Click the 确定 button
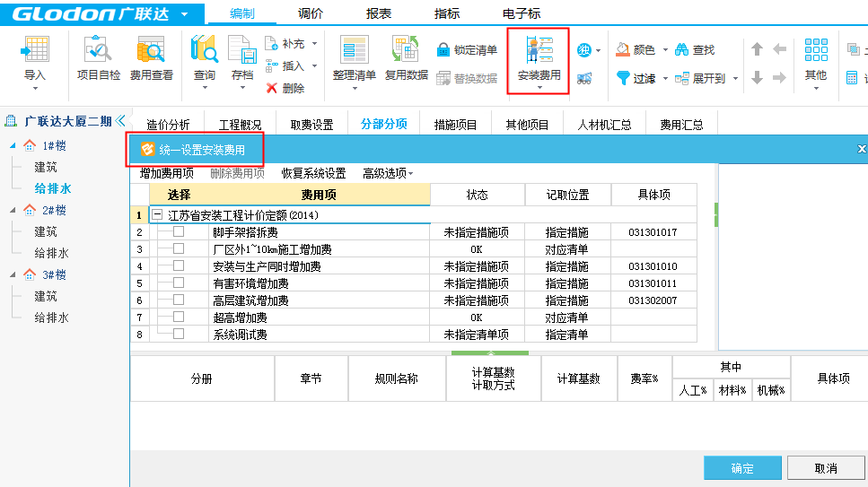The height and width of the screenshot is (487, 868). (742, 468)
